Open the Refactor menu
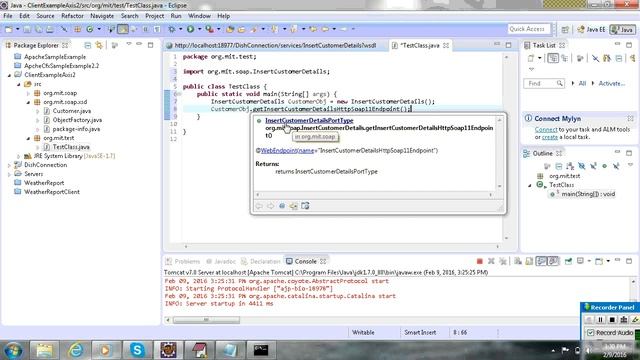This screenshot has width=640, height=360. click(72, 16)
